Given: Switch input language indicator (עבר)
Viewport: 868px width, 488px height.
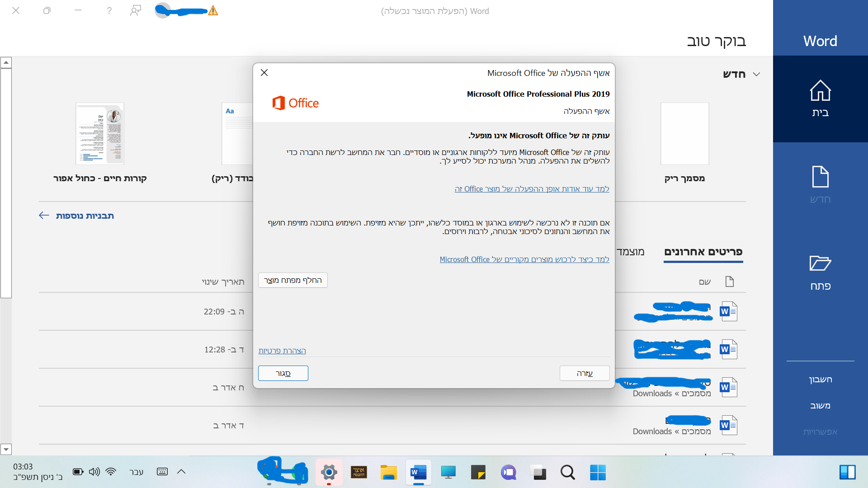Looking at the screenshot, I should 136,472.
